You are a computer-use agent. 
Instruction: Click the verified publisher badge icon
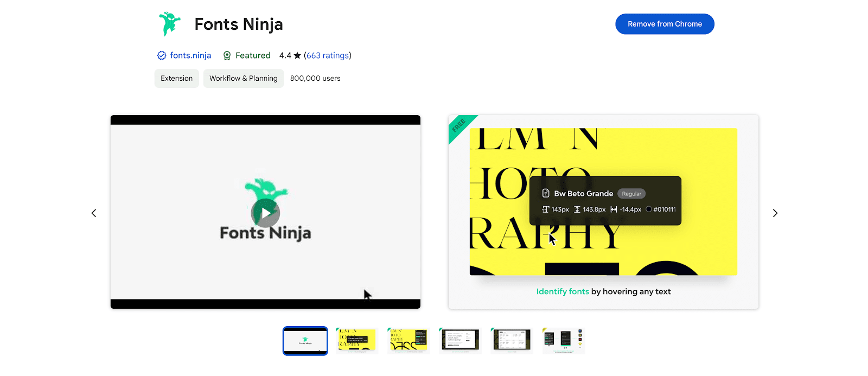point(162,55)
